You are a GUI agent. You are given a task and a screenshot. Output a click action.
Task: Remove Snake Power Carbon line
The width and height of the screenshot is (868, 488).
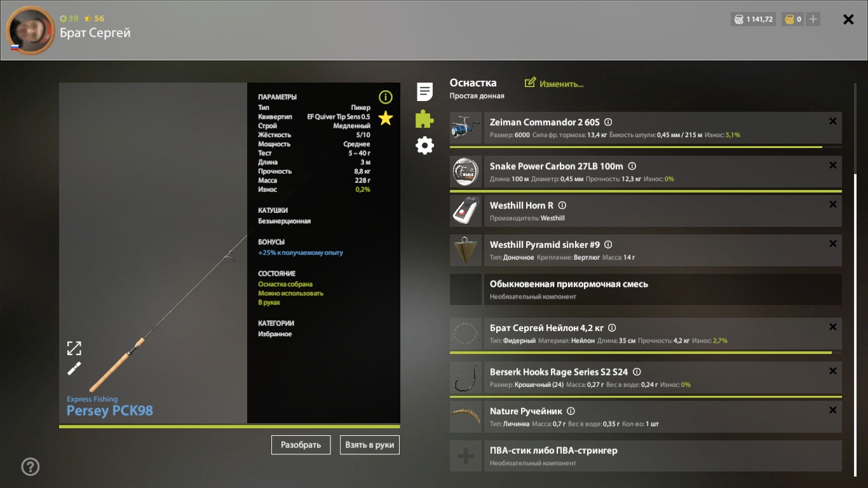coord(832,165)
